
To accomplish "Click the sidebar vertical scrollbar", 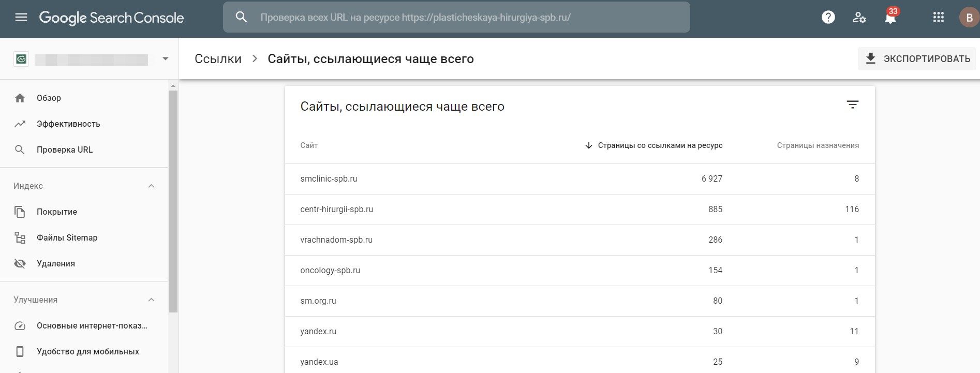I will [173, 202].
